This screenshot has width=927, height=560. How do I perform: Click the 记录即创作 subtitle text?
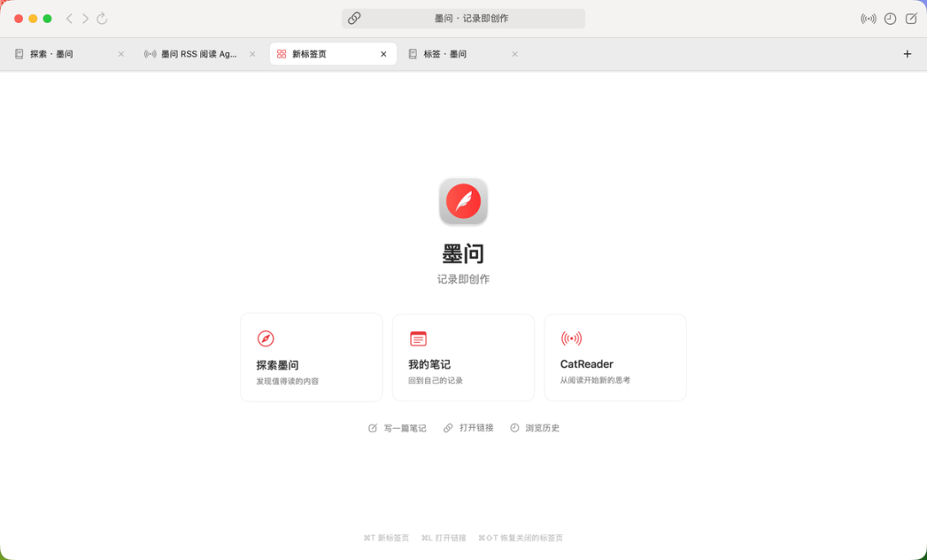pos(463,280)
